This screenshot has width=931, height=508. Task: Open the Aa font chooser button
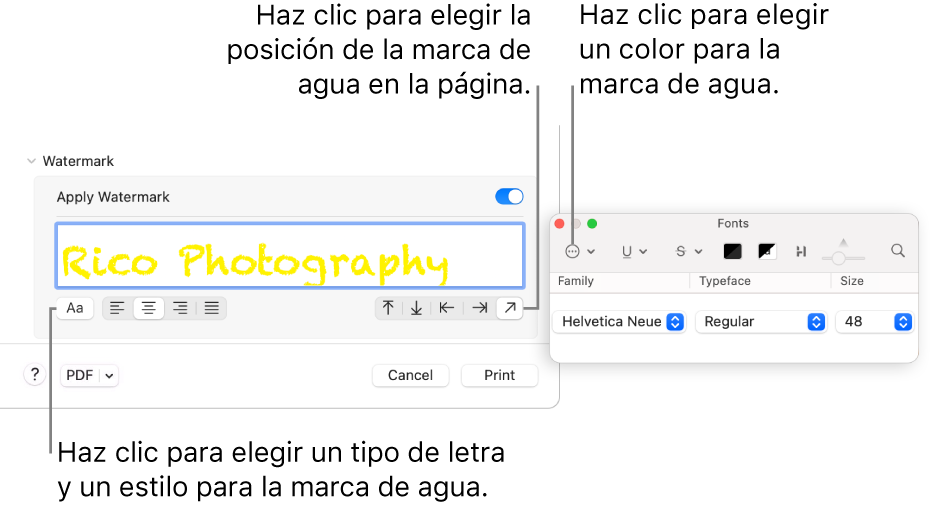click(75, 308)
